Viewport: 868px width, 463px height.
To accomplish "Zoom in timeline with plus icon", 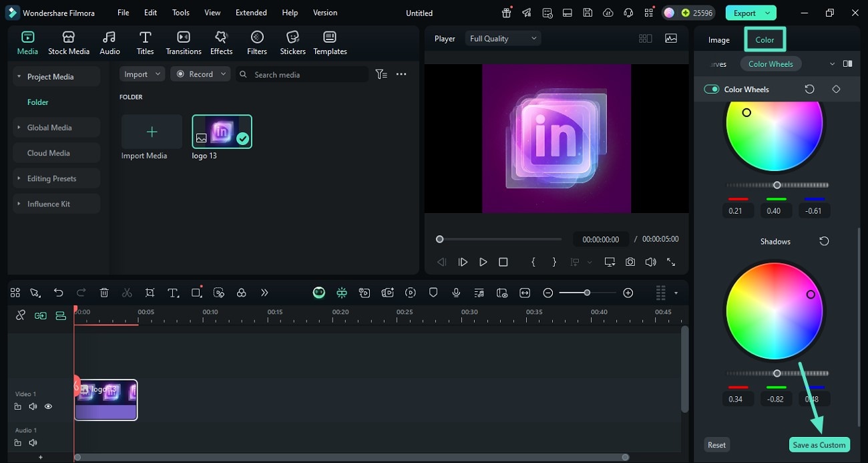I will click(x=628, y=293).
